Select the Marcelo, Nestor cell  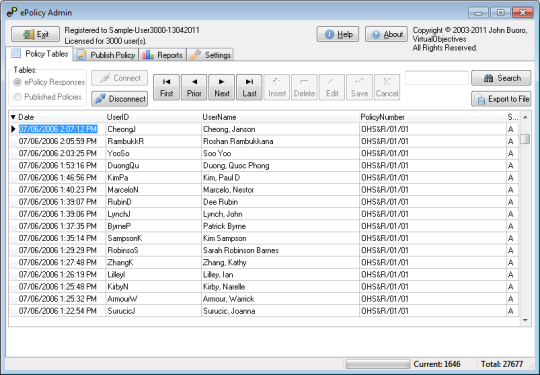point(280,190)
